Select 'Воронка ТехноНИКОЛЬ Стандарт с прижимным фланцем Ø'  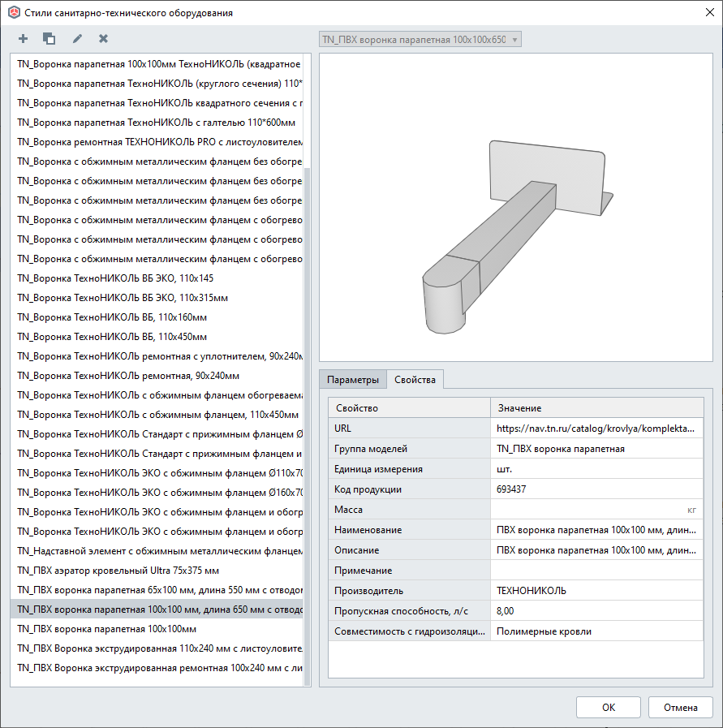[x=157, y=434]
